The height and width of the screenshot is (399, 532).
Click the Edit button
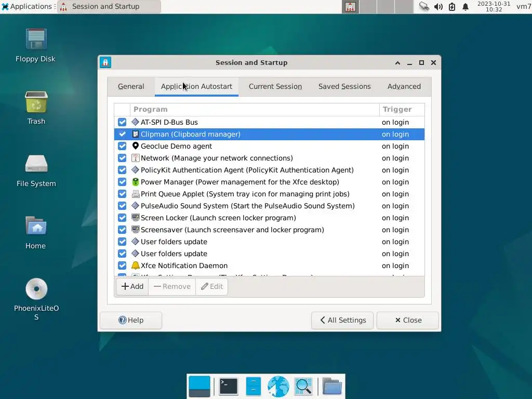(212, 286)
